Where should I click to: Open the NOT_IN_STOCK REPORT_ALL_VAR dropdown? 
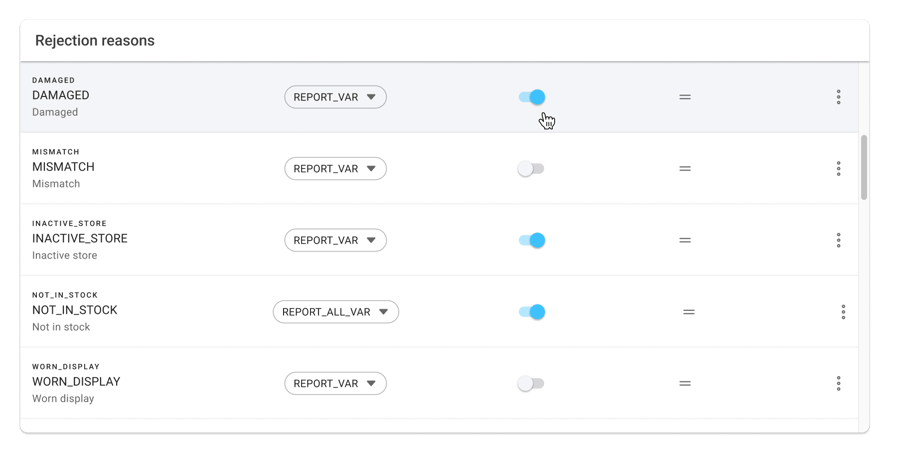335,312
